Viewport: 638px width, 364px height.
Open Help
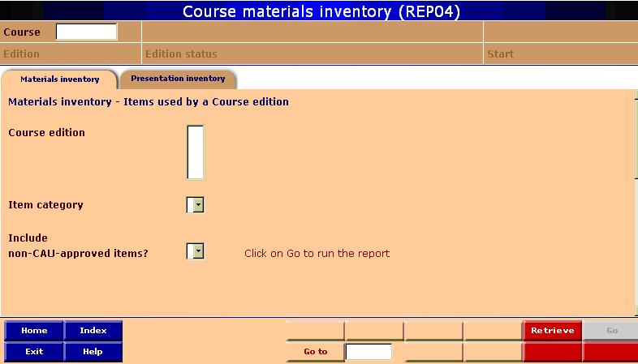[x=93, y=352]
